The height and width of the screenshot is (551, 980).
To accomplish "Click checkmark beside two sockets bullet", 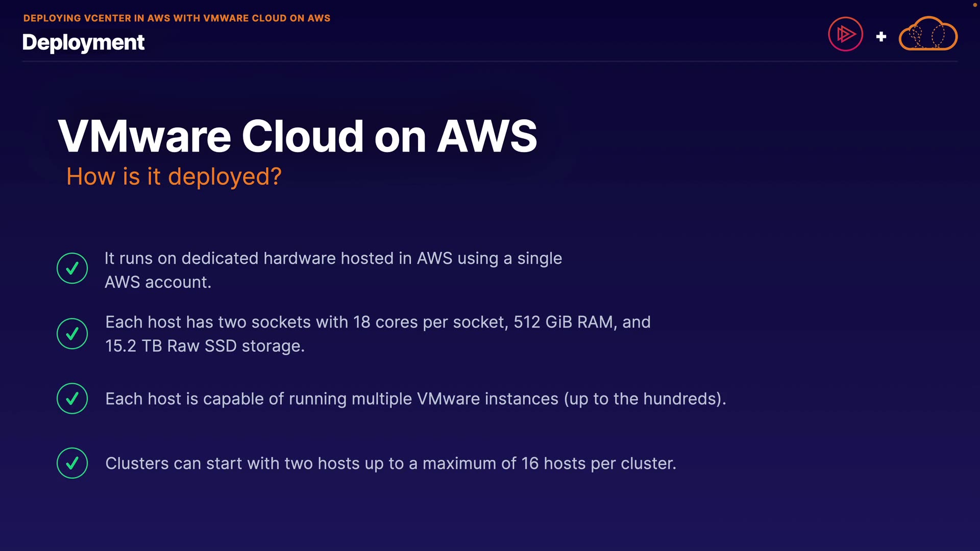I will pos(72,334).
